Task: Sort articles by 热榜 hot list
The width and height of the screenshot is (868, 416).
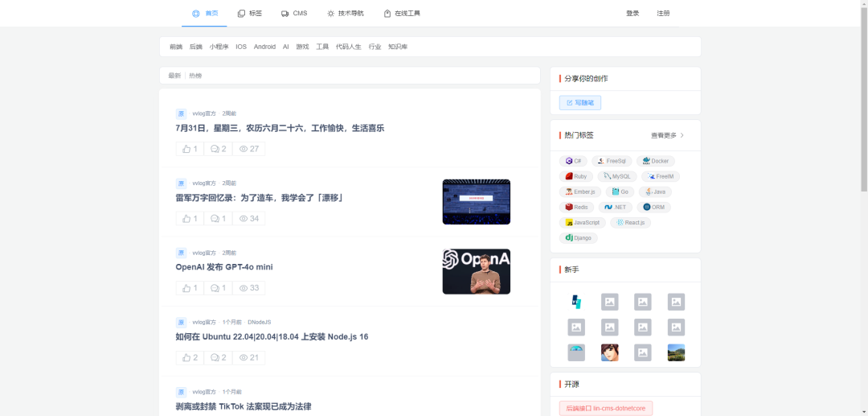Action: click(195, 76)
